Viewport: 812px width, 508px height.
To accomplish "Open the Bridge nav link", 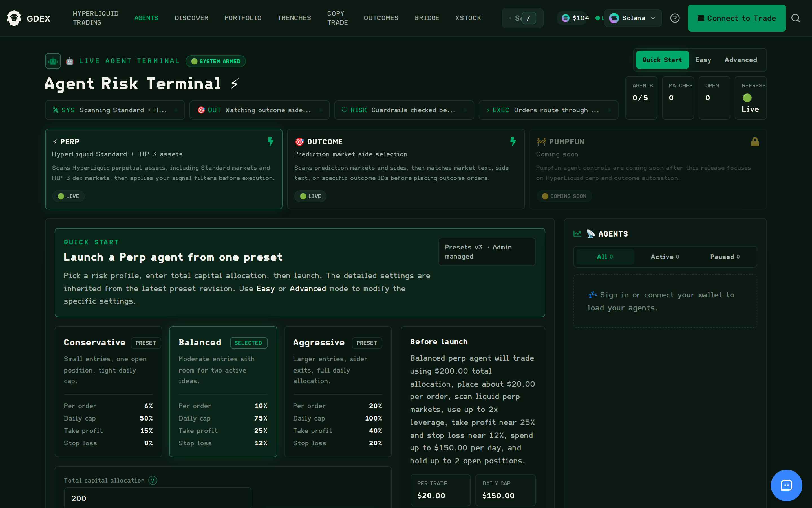I will (x=427, y=18).
